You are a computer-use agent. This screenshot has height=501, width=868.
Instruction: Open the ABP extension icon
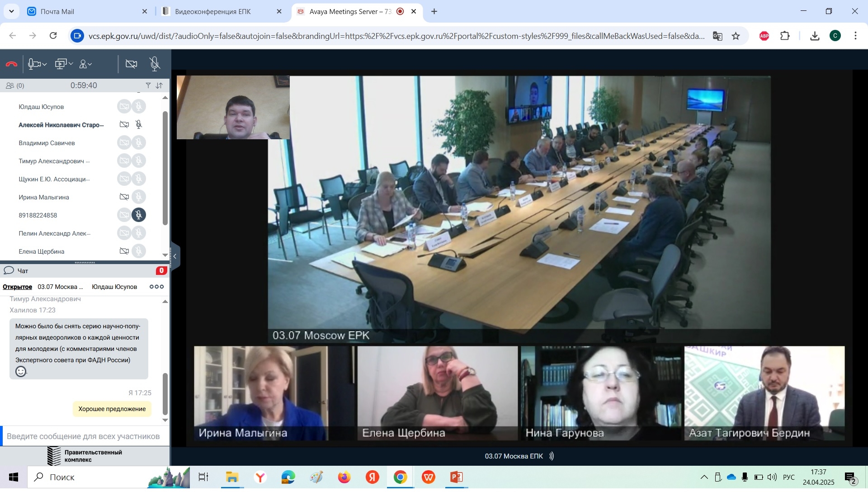click(x=764, y=36)
